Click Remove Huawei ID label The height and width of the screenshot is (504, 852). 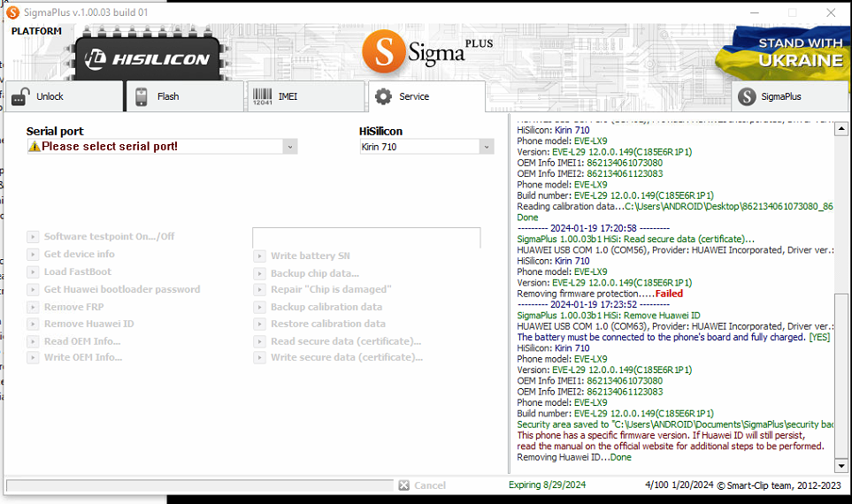(x=89, y=324)
